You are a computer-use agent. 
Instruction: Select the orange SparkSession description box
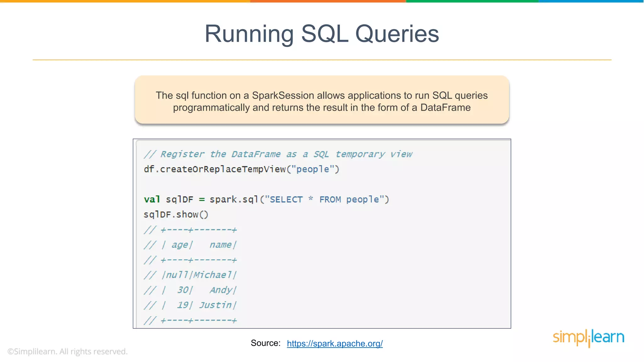[x=322, y=100]
